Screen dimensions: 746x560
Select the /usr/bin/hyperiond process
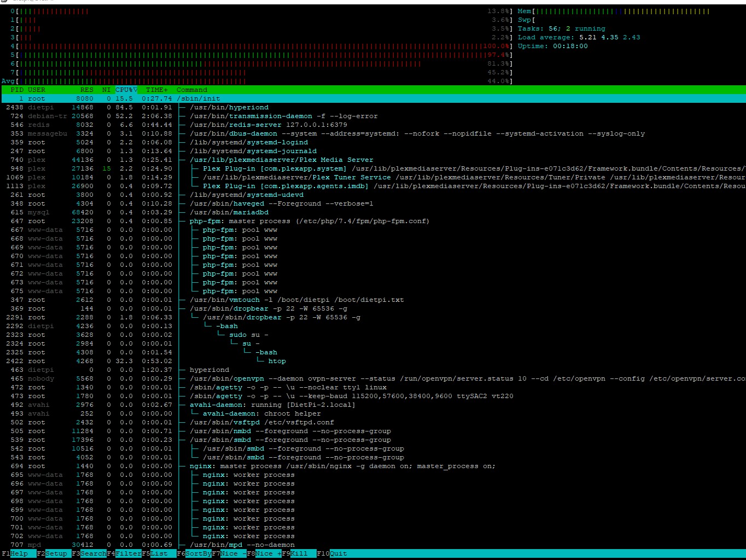pos(373,107)
